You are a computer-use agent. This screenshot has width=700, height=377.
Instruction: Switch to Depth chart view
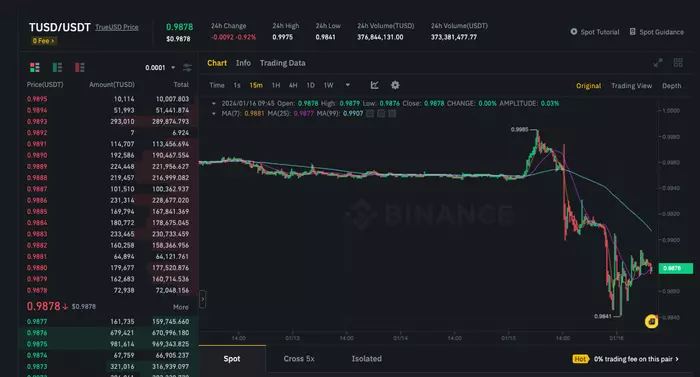pyautogui.click(x=671, y=86)
